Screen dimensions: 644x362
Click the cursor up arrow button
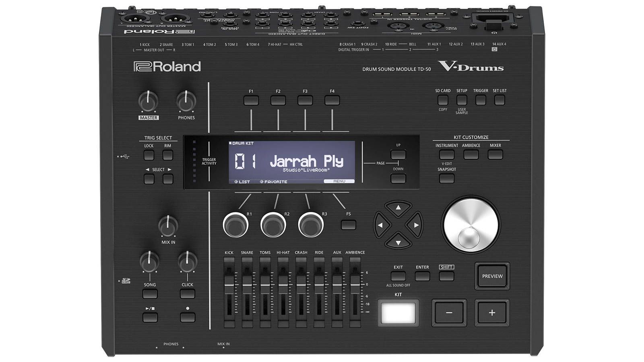[398, 208]
